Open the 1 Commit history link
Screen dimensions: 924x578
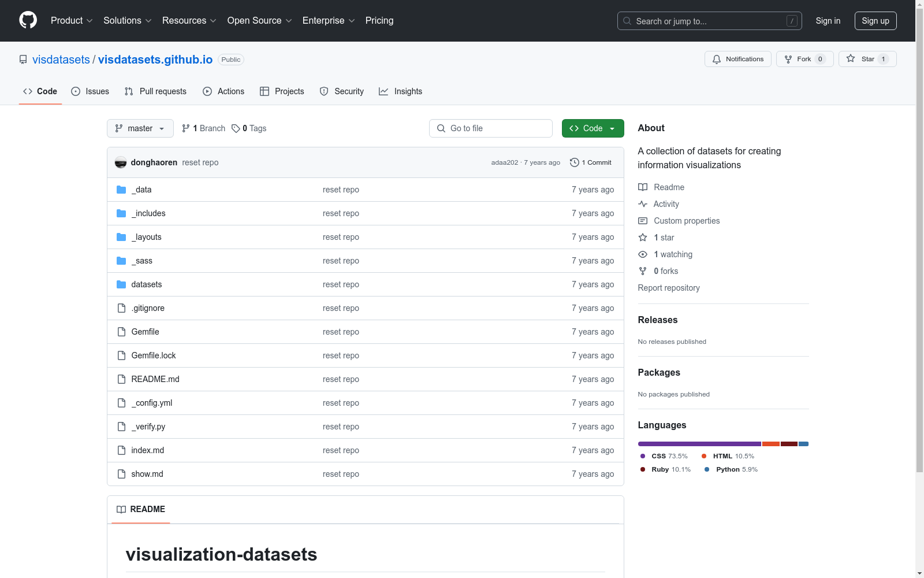pyautogui.click(x=591, y=162)
